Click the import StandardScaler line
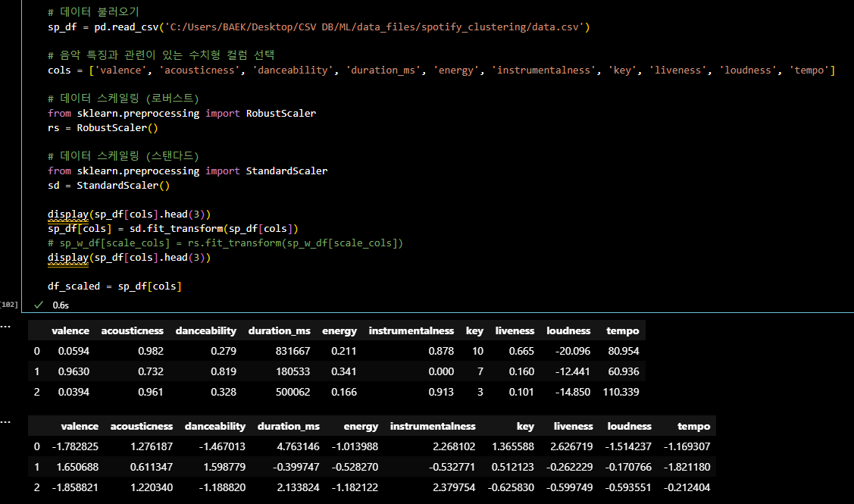 click(188, 171)
